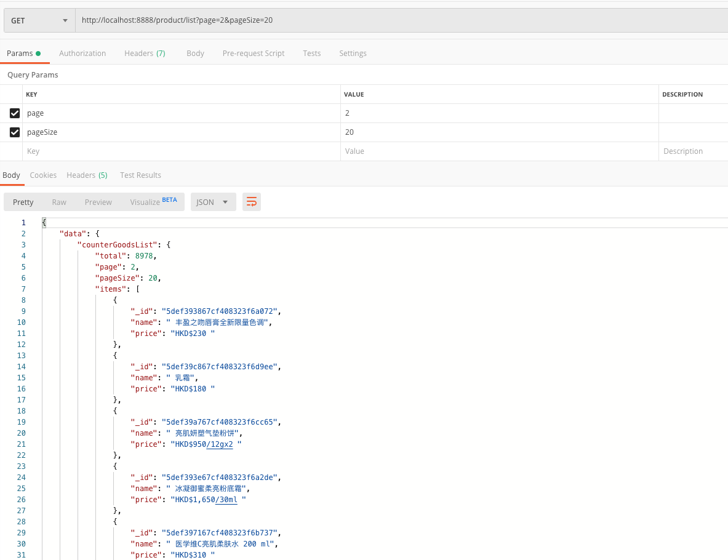Open the JSON format dropdown
Screen dimensions: 728x560
point(213,202)
